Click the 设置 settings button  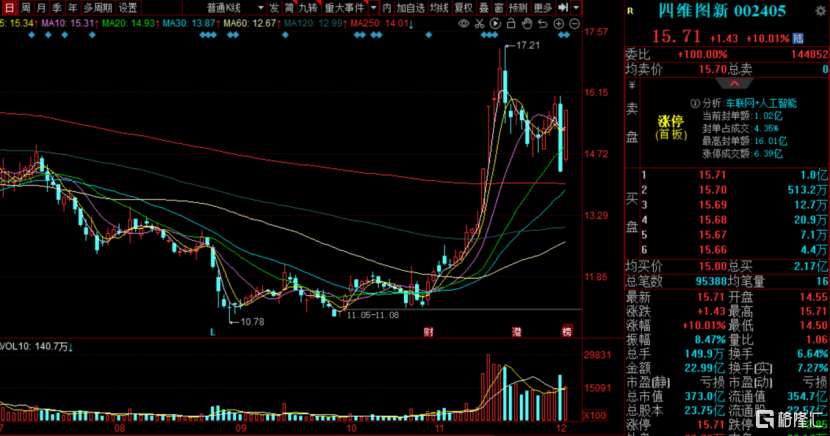pyautogui.click(x=128, y=7)
